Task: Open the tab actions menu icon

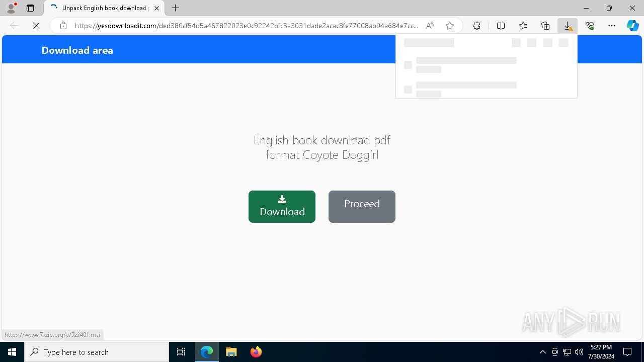Action: tap(30, 8)
